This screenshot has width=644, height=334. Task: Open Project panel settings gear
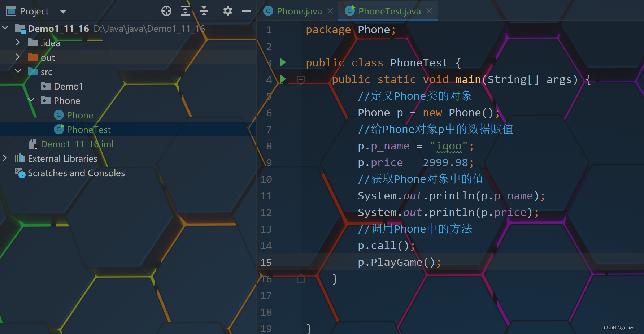pyautogui.click(x=228, y=11)
